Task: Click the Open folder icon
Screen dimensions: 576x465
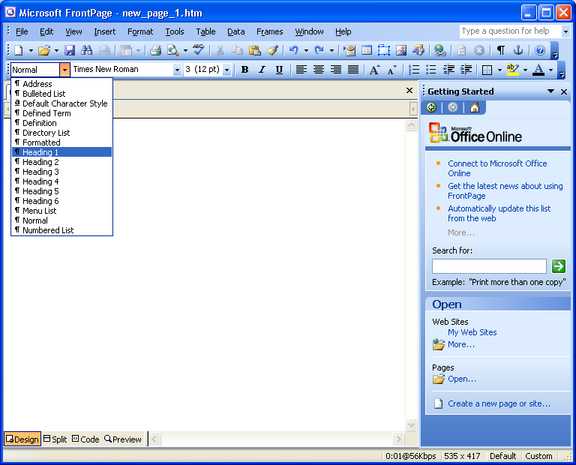Action: 44,50
